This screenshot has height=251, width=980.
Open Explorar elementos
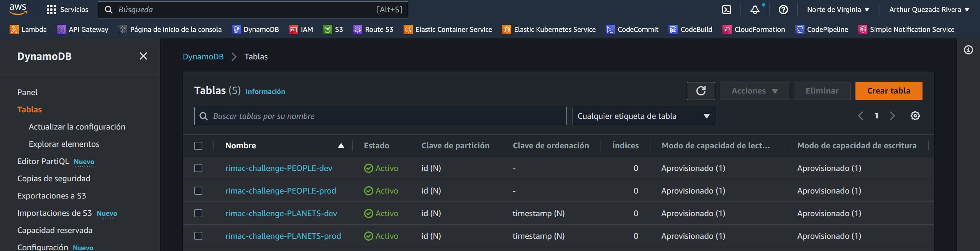(x=64, y=144)
